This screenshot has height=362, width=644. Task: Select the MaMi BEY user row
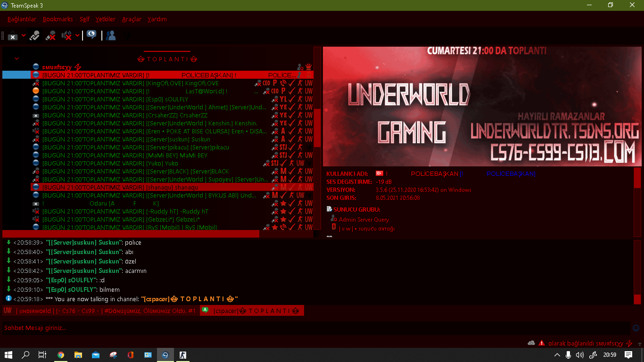[172, 155]
